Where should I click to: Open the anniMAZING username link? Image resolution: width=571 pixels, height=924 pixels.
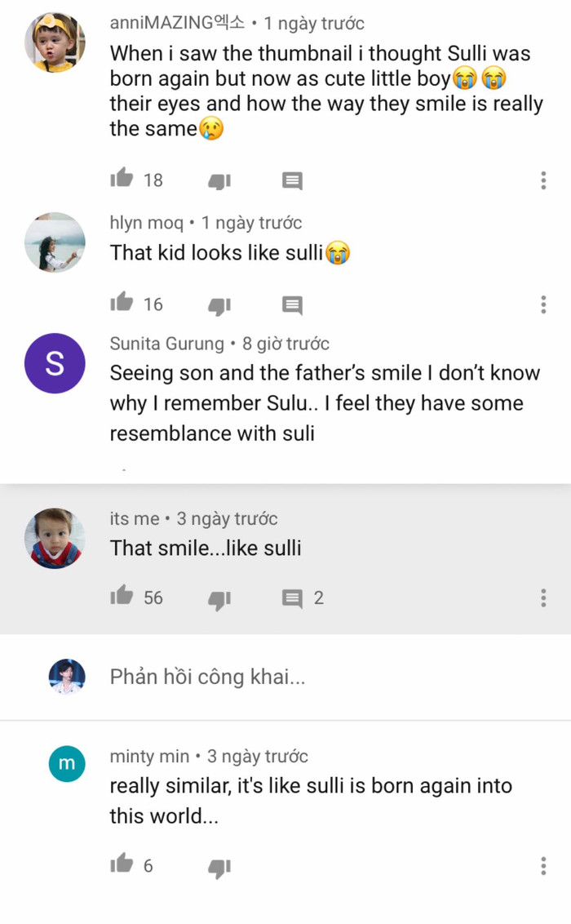[x=177, y=23]
